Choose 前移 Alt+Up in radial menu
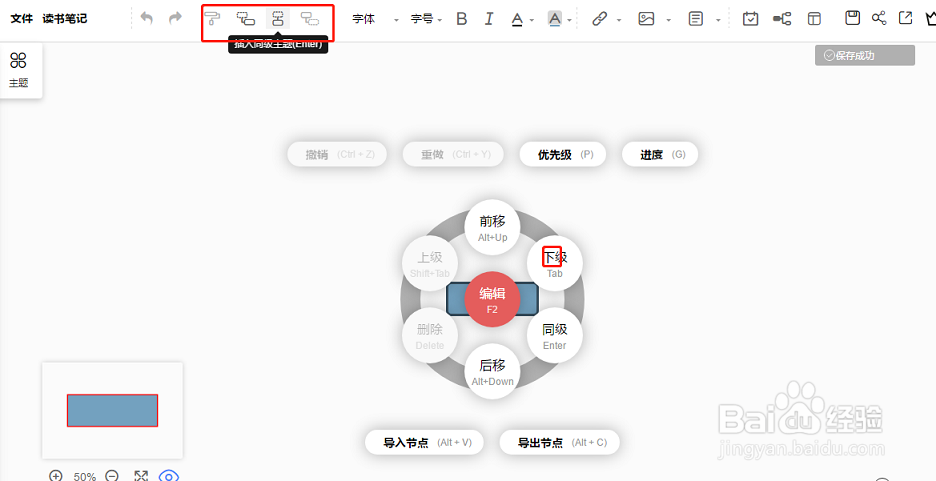Image resolution: width=936 pixels, height=481 pixels. [492, 227]
